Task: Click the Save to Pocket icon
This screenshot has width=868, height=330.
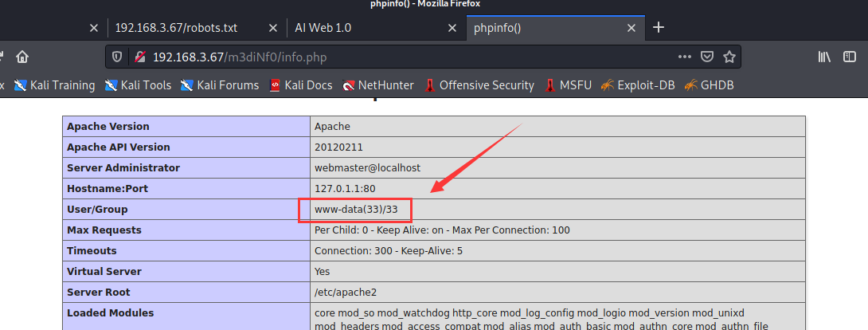Action: tap(706, 57)
